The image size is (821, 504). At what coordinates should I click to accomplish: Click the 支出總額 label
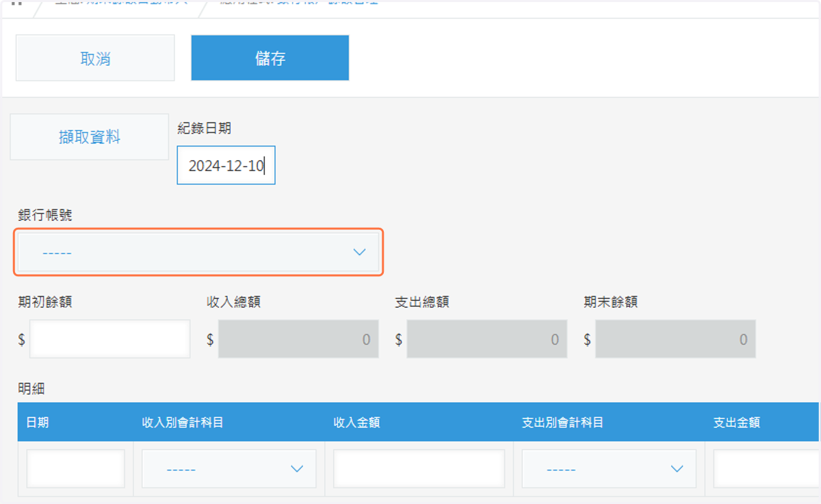click(x=422, y=302)
